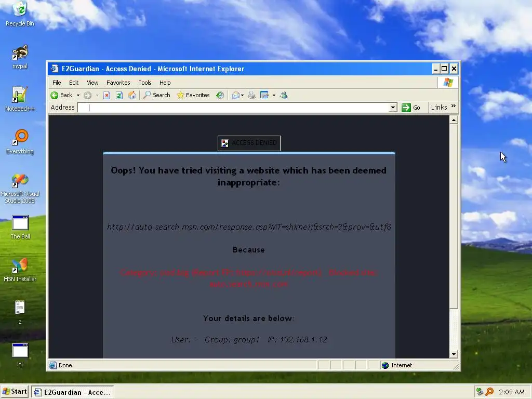The height and width of the screenshot is (399, 532).
Task: Click the Windows flag throbber icon
Action: [448, 83]
